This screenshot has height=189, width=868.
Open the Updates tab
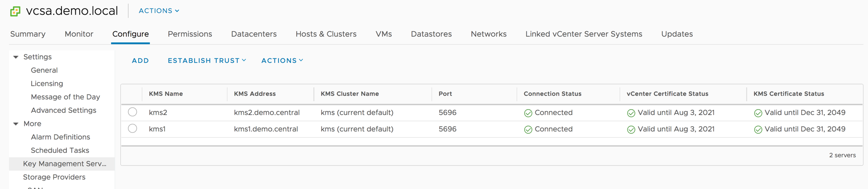click(677, 34)
